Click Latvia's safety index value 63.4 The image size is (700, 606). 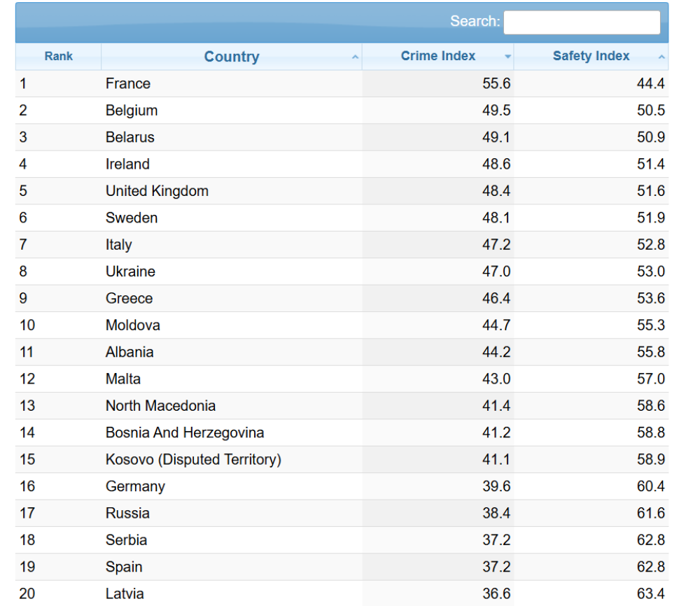pos(650,593)
